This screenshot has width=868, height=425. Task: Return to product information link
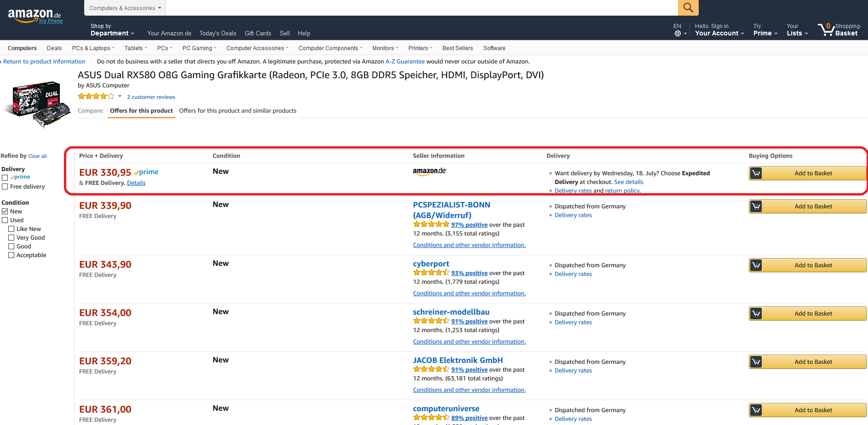44,62
